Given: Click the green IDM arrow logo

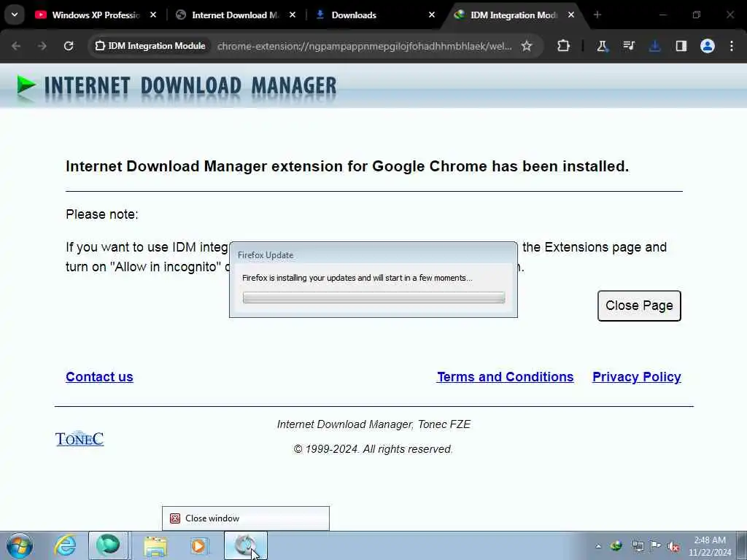Looking at the screenshot, I should (26, 86).
